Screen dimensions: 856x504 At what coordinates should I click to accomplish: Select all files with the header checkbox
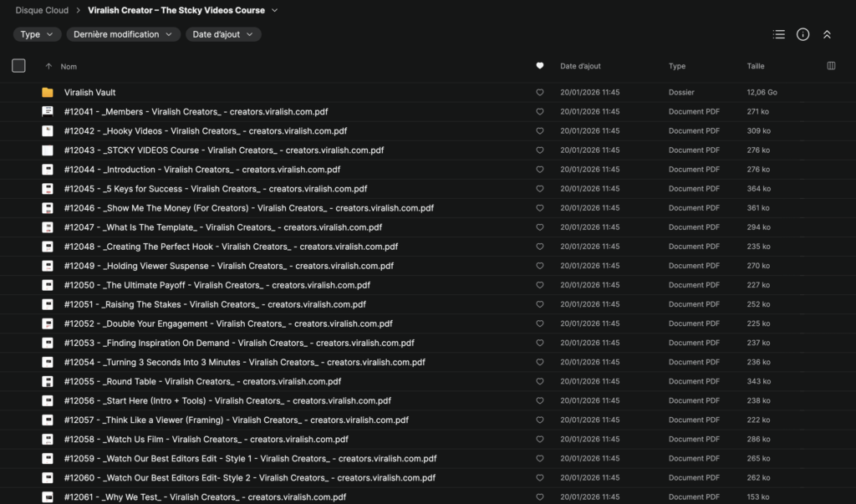tap(18, 65)
